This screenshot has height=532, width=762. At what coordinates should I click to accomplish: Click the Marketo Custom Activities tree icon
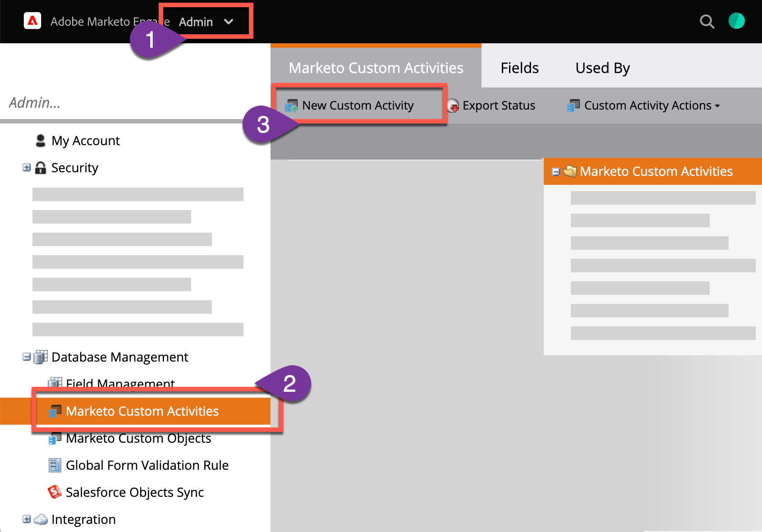tap(55, 411)
